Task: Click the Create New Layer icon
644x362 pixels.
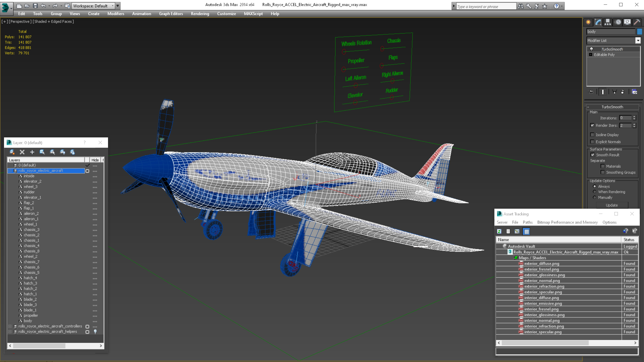Action: coord(11,152)
